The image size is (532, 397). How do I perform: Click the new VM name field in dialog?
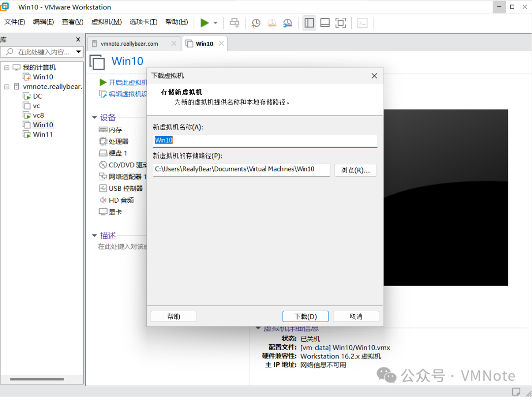265,141
